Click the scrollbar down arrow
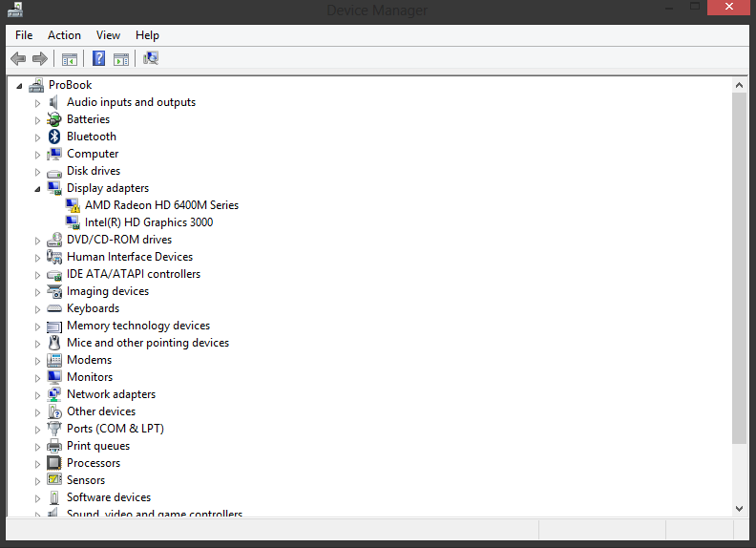This screenshot has width=756, height=548. point(739,509)
